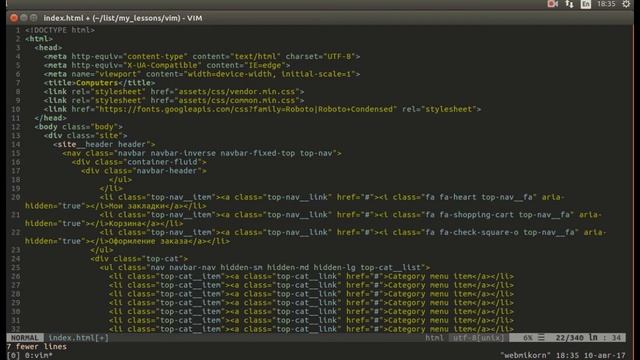The height and width of the screenshot is (360, 640).
Task: Click the fa-heart class text on line 20
Action: 458,197
